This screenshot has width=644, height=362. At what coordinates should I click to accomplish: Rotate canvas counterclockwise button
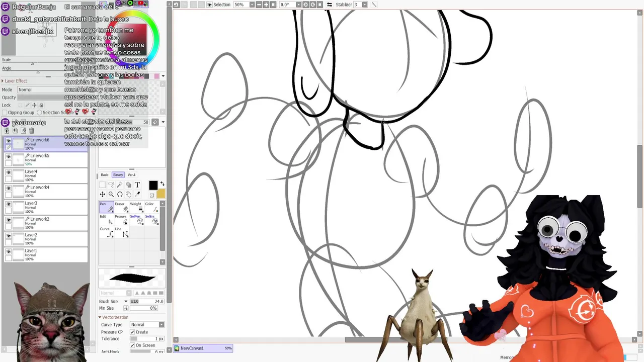305,5
